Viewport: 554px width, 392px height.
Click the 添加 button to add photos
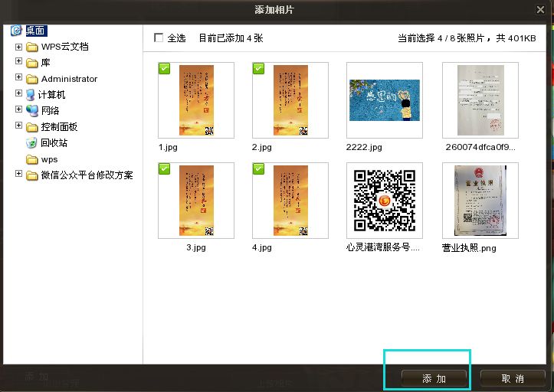click(434, 379)
